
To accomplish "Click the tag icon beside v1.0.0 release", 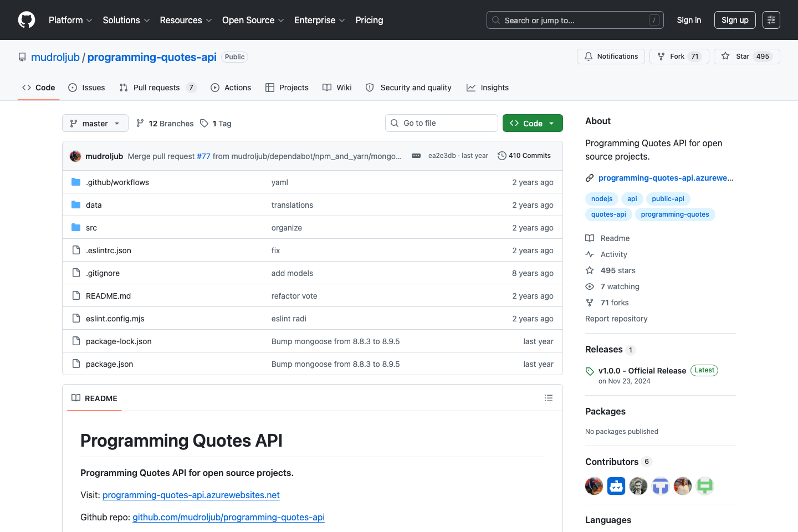I will 590,370.
